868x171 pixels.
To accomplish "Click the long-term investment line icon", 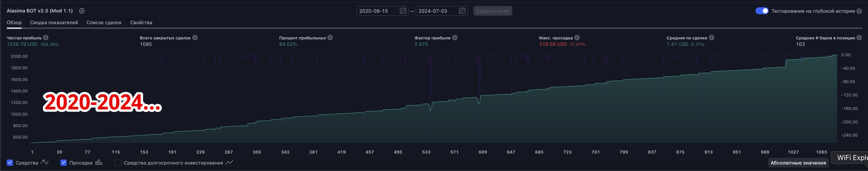I will 229,162.
